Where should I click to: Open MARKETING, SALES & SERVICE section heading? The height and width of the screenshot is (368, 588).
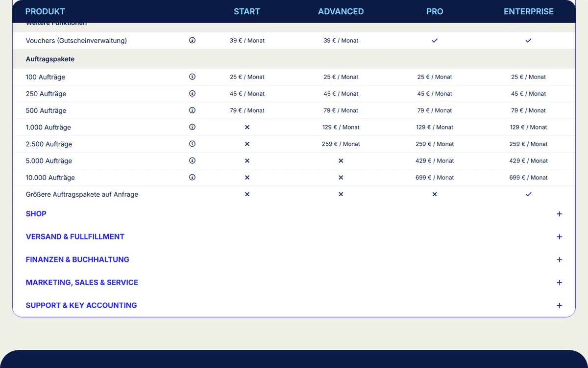82,283
